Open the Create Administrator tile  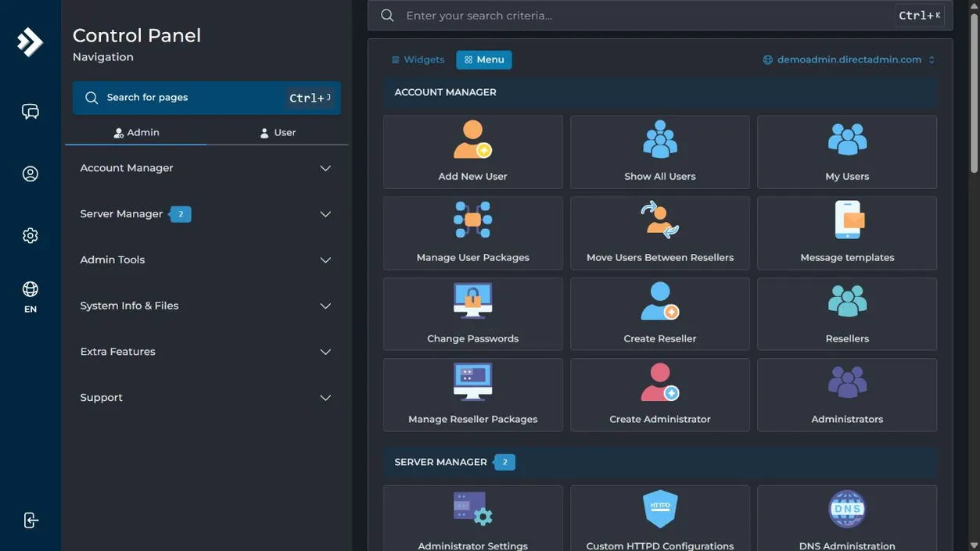pos(660,395)
